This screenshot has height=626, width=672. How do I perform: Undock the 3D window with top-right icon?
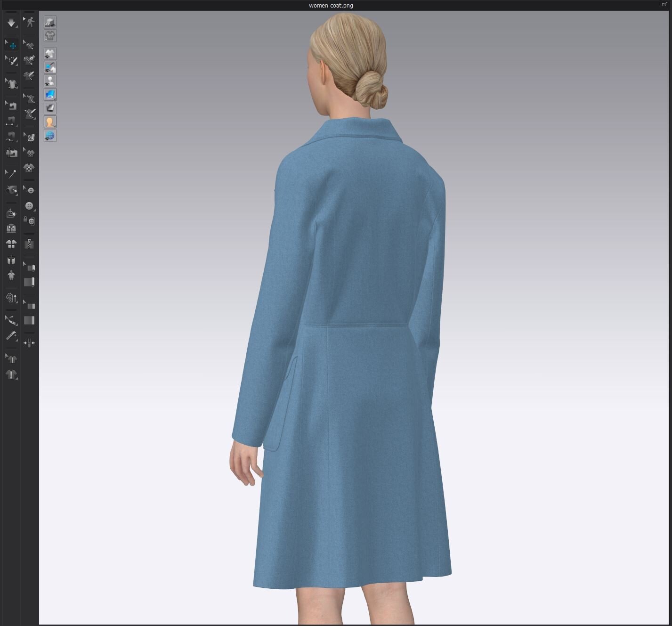tap(665, 4)
